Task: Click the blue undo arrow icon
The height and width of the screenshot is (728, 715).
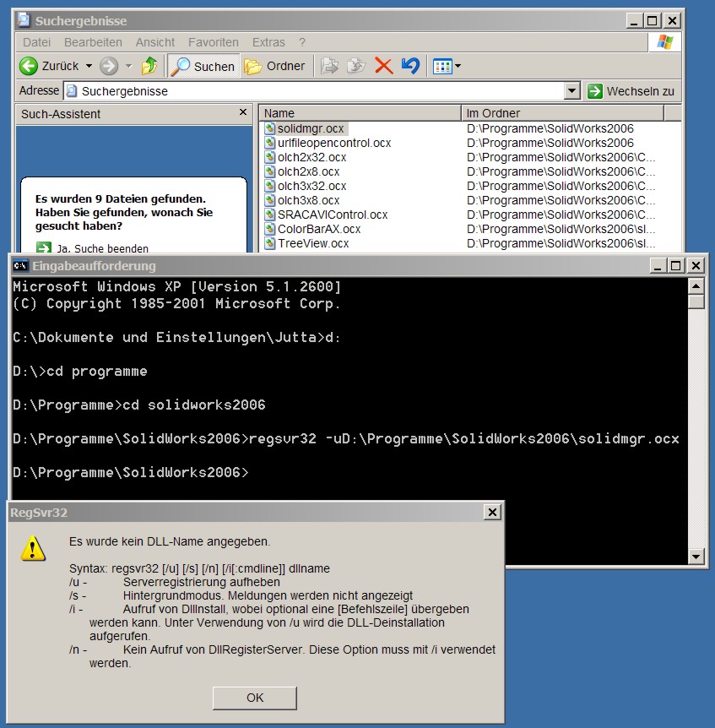Action: (x=410, y=66)
